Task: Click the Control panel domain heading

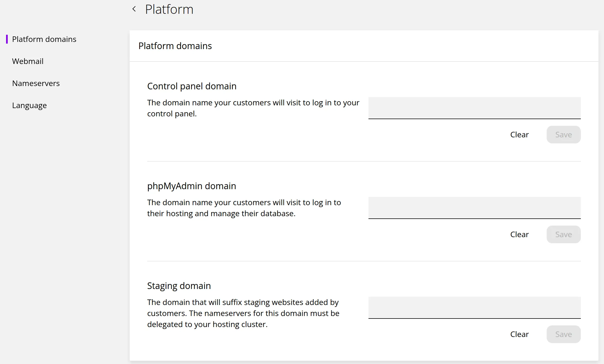Action: coord(192,86)
